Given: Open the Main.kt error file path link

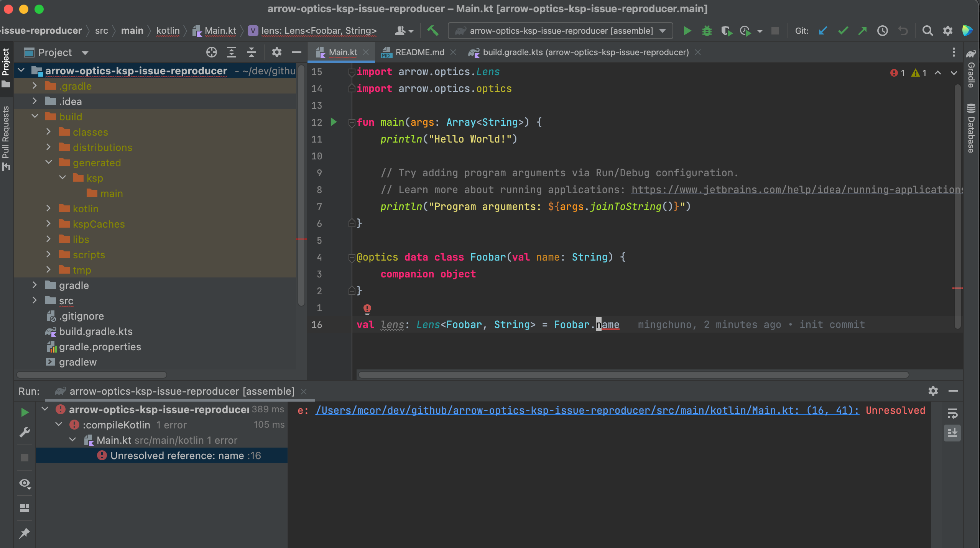Looking at the screenshot, I should (x=587, y=410).
